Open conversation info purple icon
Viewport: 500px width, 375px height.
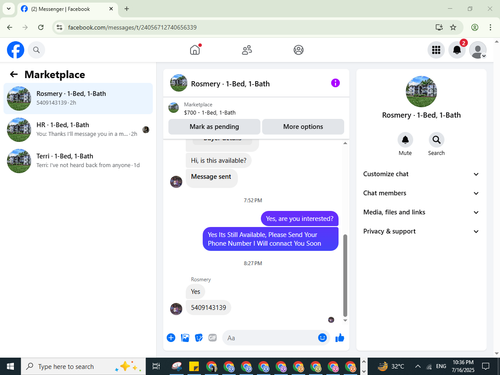335,83
